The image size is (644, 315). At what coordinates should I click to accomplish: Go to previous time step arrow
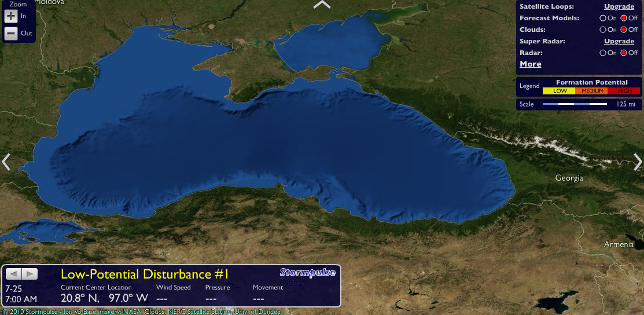tap(13, 274)
